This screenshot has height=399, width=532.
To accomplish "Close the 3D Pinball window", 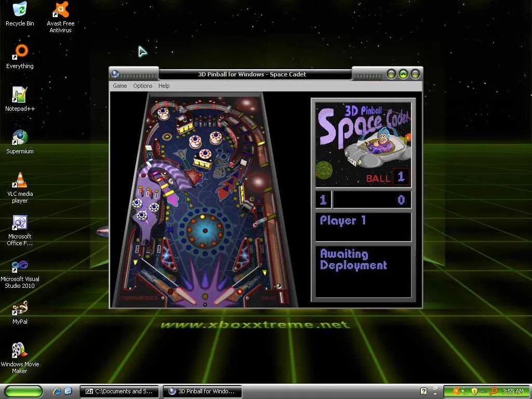I will tap(415, 74).
